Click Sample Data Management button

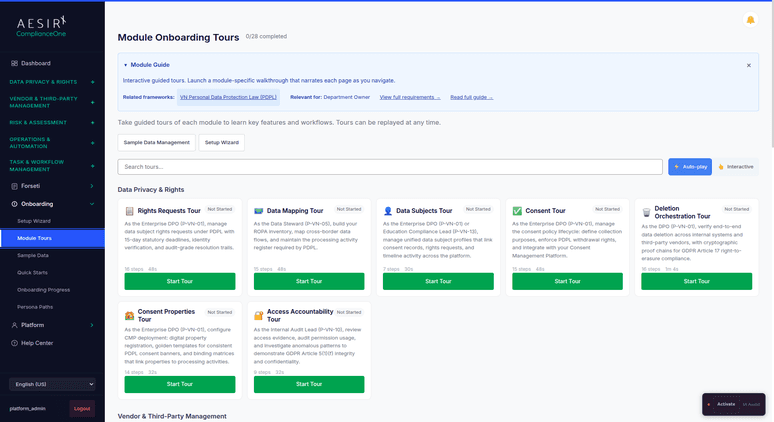156,143
